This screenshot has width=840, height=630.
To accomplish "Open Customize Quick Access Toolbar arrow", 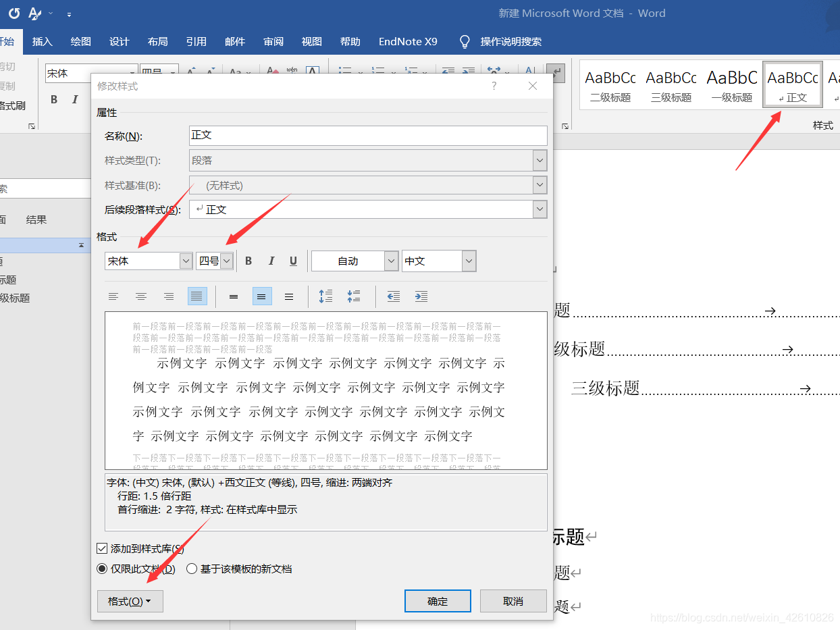I will point(69,14).
